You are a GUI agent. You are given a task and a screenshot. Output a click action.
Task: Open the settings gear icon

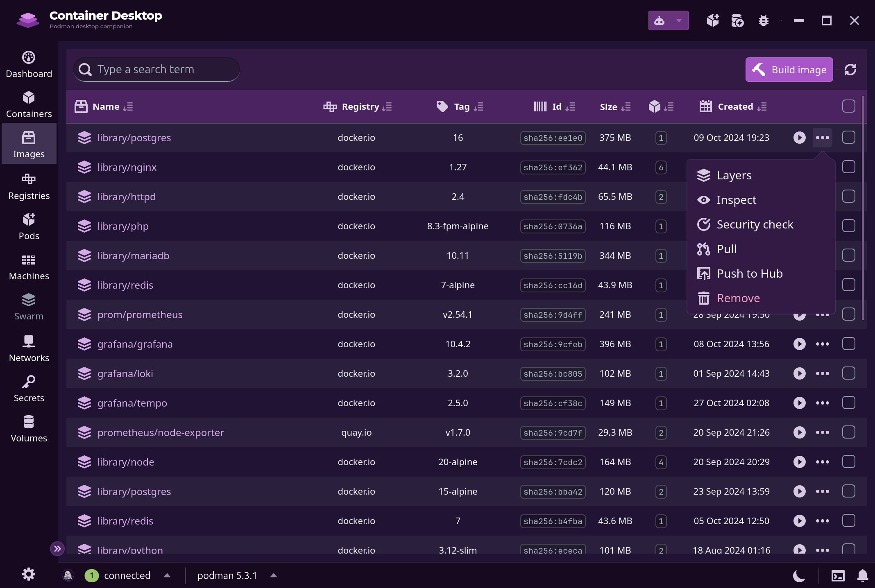click(29, 574)
